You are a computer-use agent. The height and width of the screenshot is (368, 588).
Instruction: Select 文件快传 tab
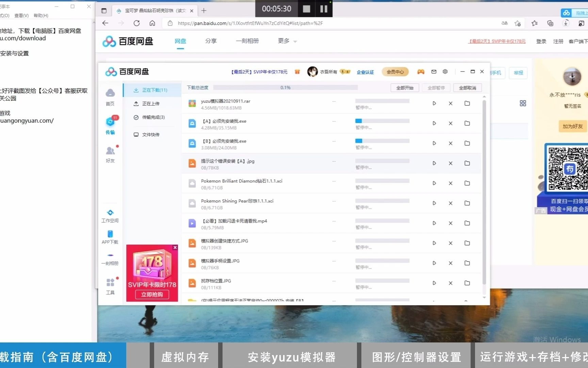click(152, 135)
